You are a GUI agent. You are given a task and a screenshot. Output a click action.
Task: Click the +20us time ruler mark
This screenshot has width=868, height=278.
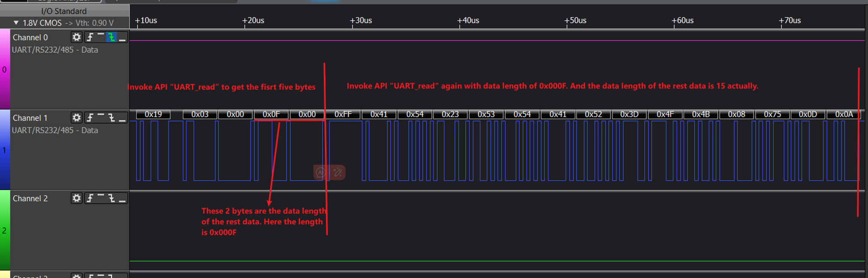[253, 20]
